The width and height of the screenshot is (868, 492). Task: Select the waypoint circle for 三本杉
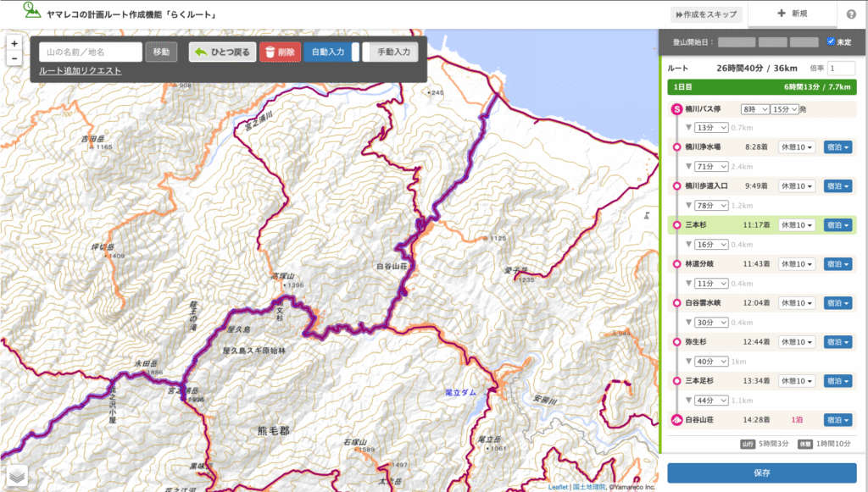tap(676, 225)
